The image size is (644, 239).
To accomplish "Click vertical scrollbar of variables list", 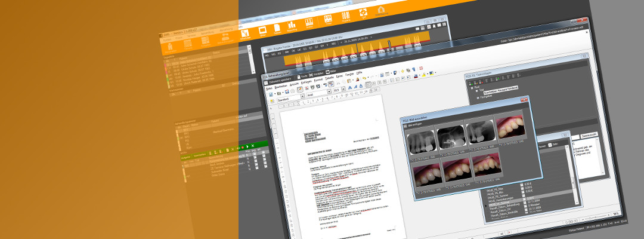I will tap(572, 175).
